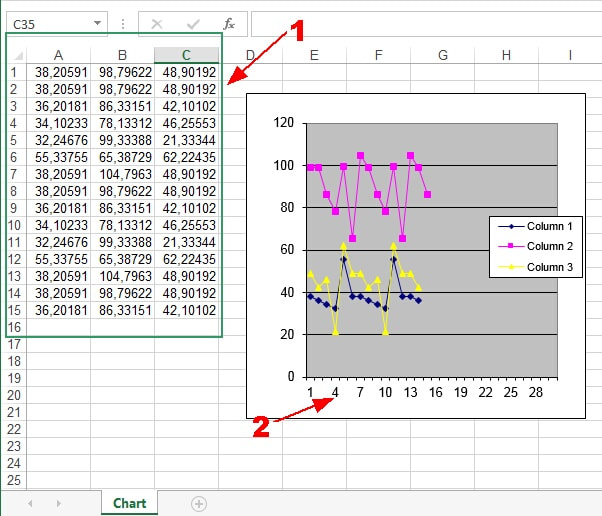This screenshot has width=602, height=516.
Task: Select row 1 header
Action: pyautogui.click(x=14, y=72)
